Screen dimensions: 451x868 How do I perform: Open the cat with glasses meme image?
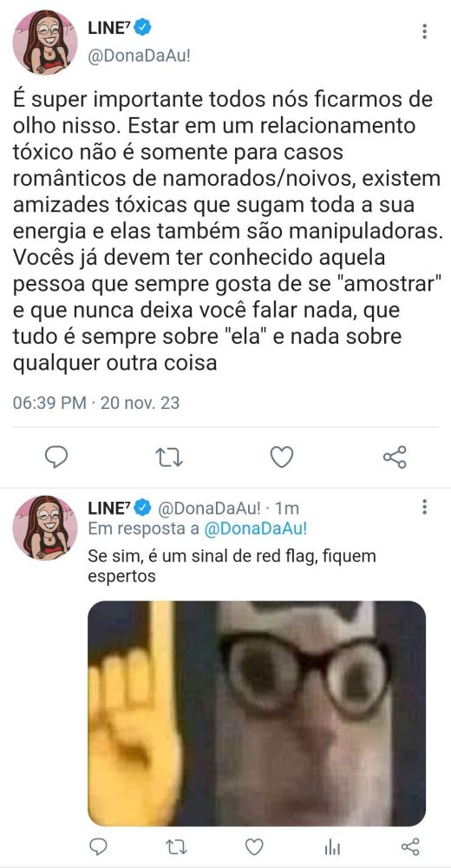(257, 713)
